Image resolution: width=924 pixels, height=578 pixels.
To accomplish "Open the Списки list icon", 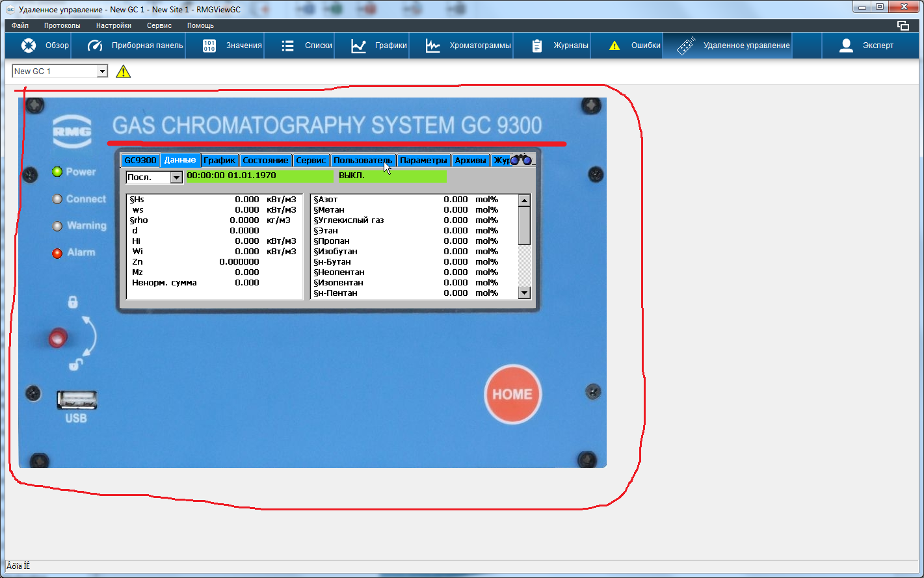I will click(288, 46).
